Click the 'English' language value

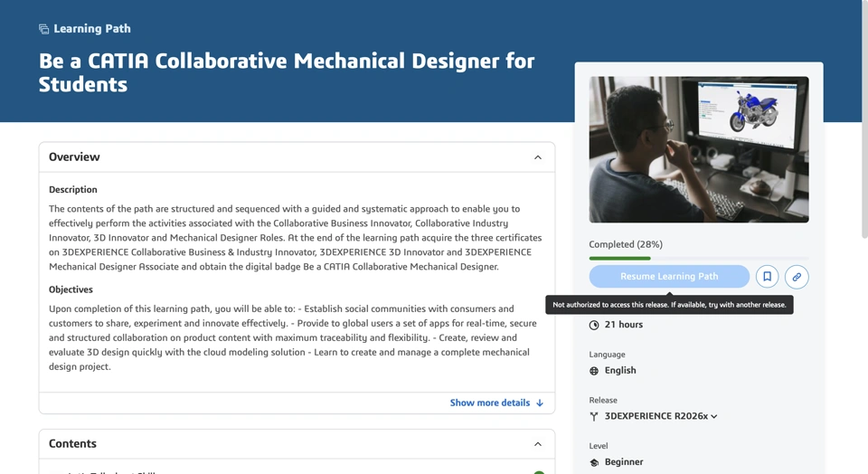pos(620,371)
